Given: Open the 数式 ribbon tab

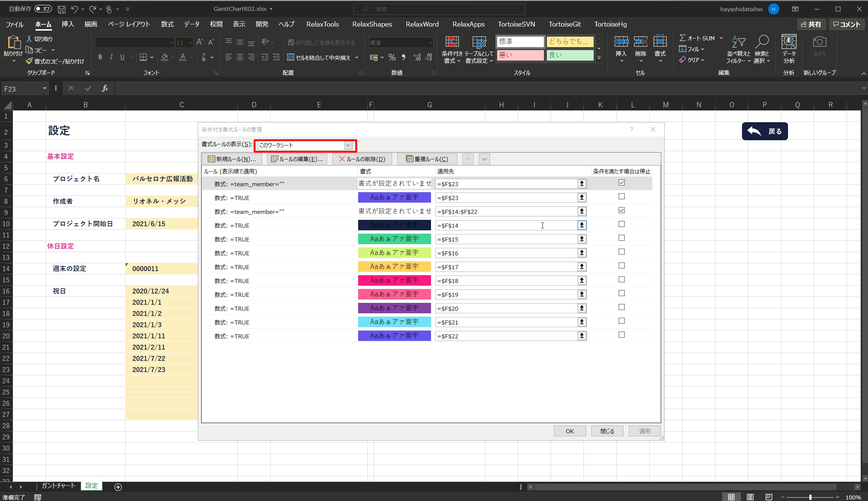Looking at the screenshot, I should [x=167, y=24].
